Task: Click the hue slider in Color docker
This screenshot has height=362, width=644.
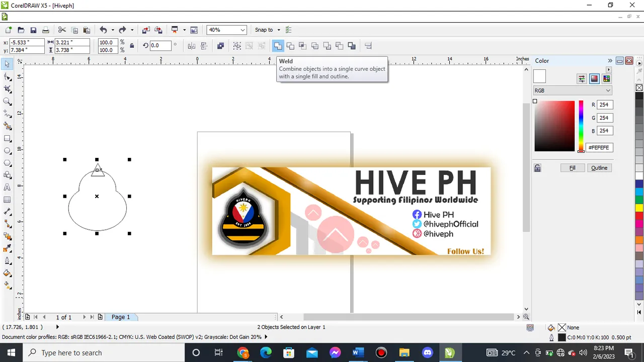Action: tap(581, 126)
